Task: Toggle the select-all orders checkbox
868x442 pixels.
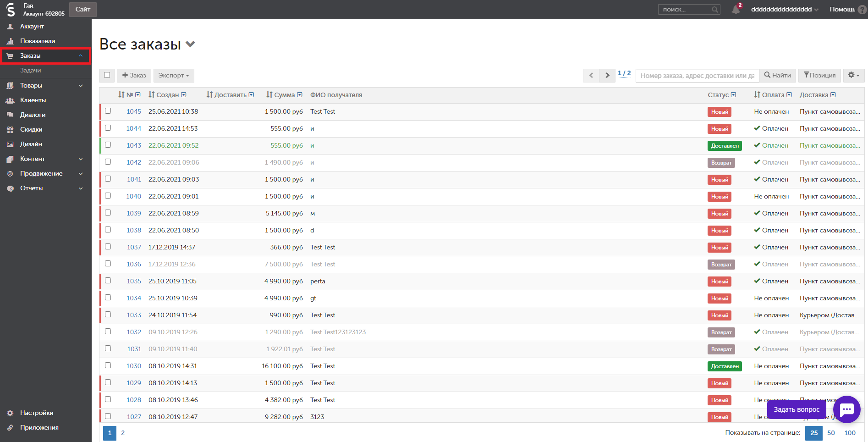Action: pyautogui.click(x=107, y=75)
